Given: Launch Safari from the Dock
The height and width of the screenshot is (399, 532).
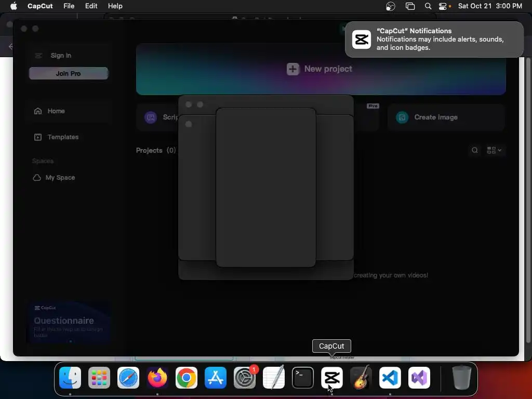Looking at the screenshot, I should 128,378.
